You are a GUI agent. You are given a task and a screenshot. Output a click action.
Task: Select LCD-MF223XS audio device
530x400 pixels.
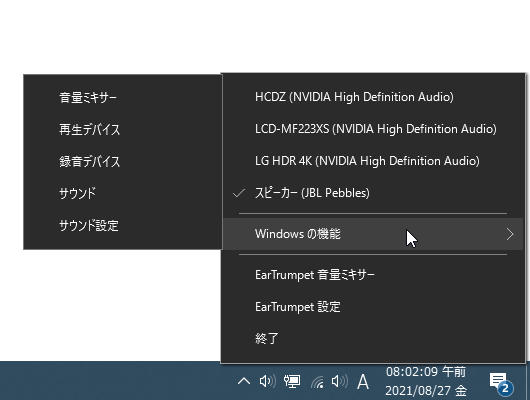(373, 129)
